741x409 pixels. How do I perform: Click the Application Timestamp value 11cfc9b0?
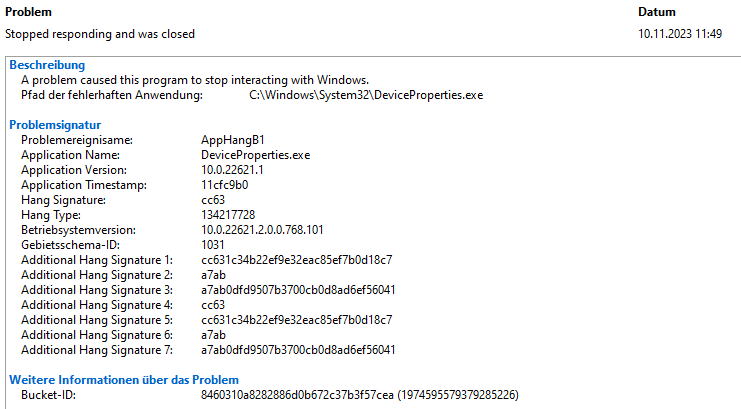pyautogui.click(x=224, y=185)
